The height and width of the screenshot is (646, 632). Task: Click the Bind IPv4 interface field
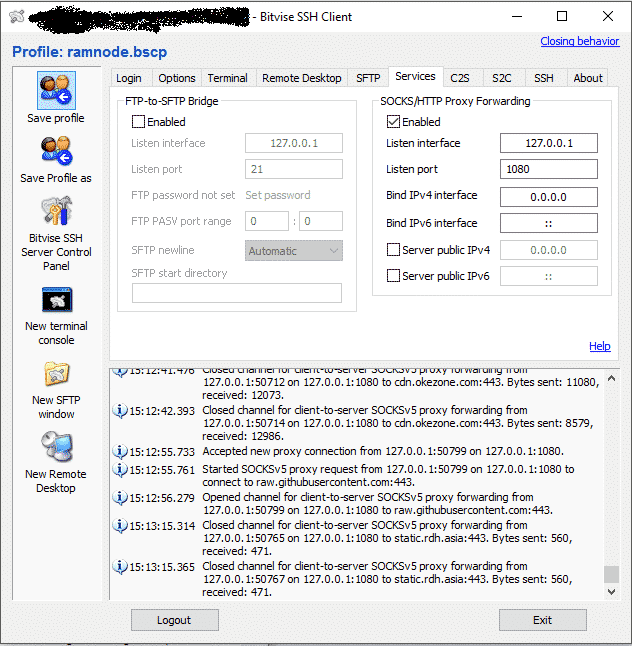click(549, 197)
